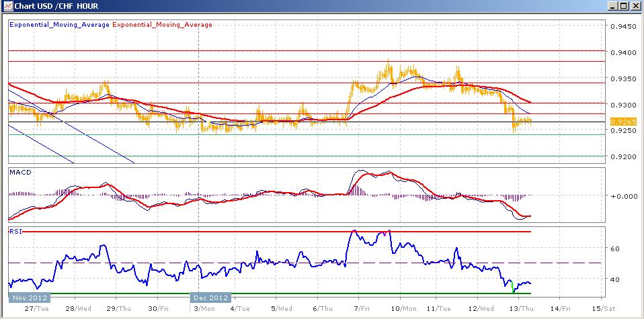Click the Nov 2012 month marker
The image size is (644, 319).
click(28, 297)
